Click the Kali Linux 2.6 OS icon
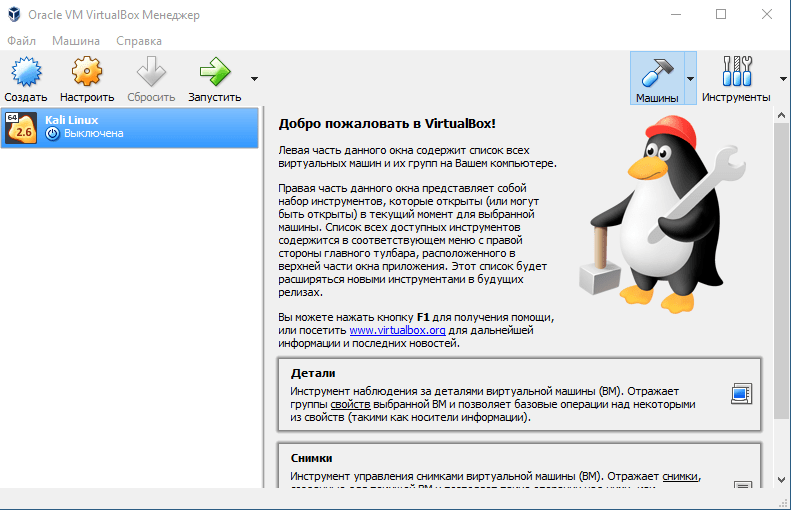The image size is (791, 510). click(x=21, y=128)
